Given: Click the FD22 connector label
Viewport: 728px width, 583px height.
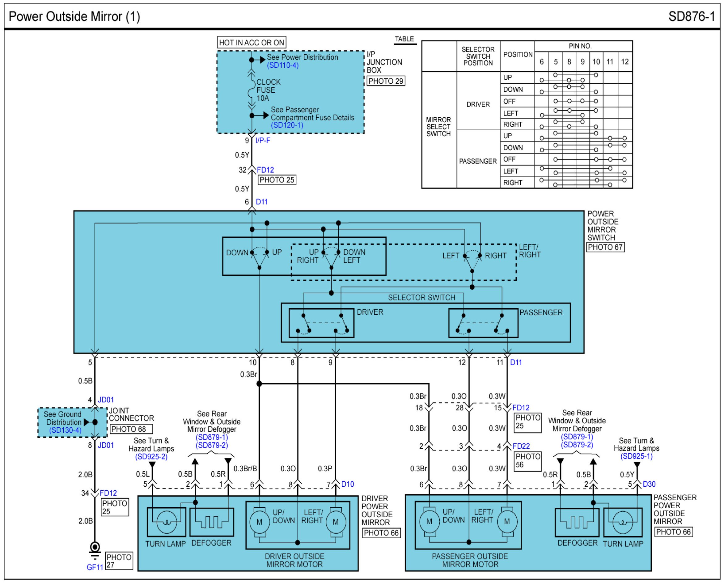Looking at the screenshot, I should pos(521,447).
